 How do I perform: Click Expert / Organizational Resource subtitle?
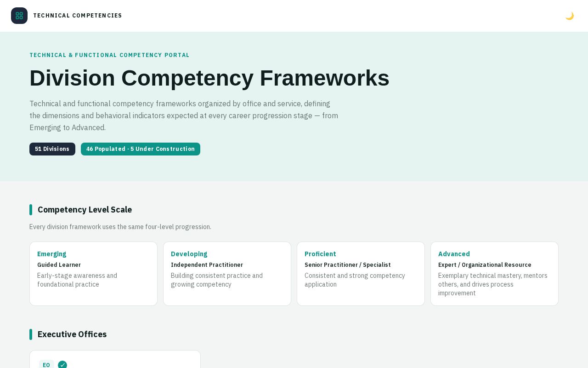coord(485,265)
